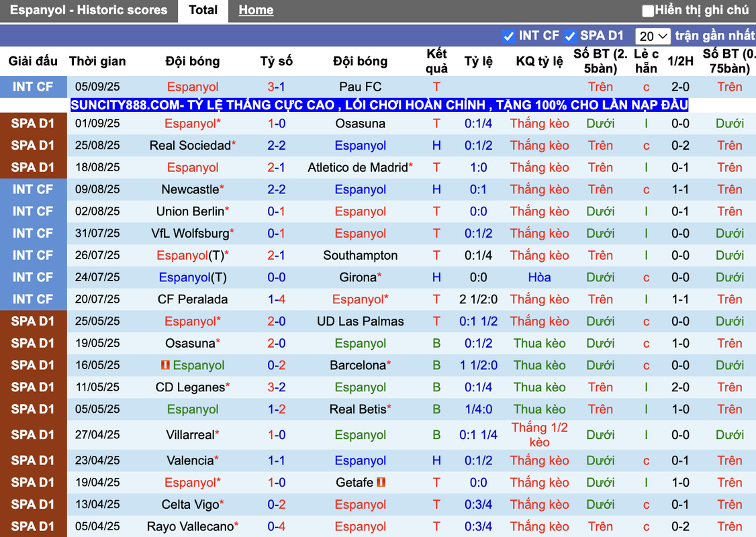
Task: Switch to the Home tab
Action: click(x=256, y=10)
